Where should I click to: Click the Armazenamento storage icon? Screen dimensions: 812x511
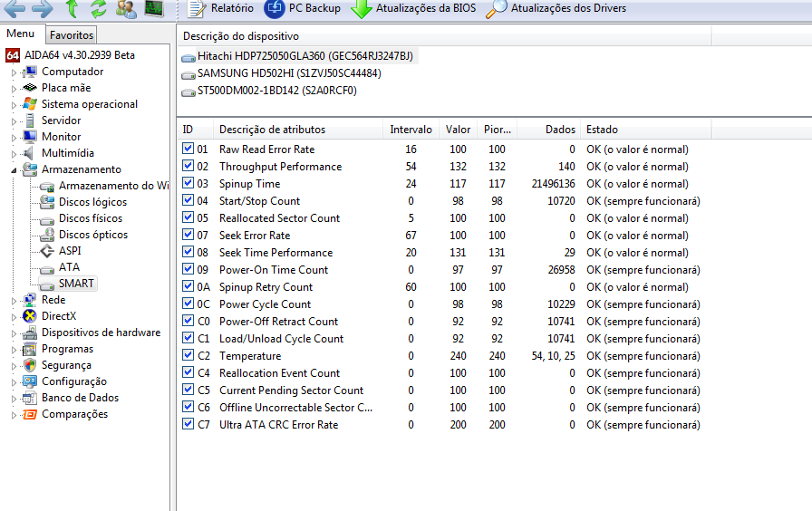point(30,169)
